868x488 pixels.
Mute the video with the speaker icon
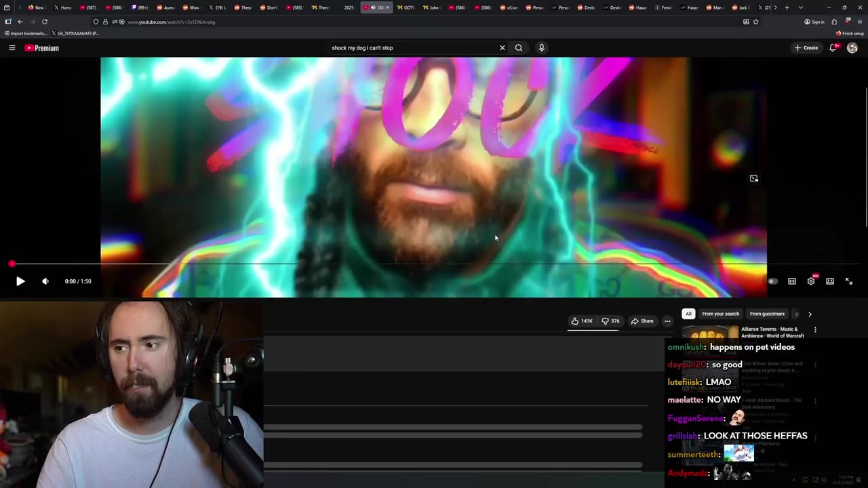tap(45, 281)
